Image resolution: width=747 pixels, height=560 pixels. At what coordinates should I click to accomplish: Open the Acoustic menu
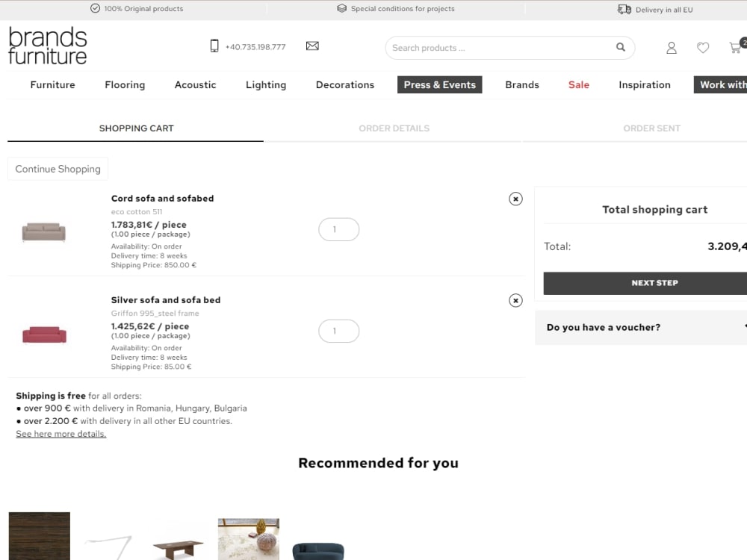(x=195, y=85)
